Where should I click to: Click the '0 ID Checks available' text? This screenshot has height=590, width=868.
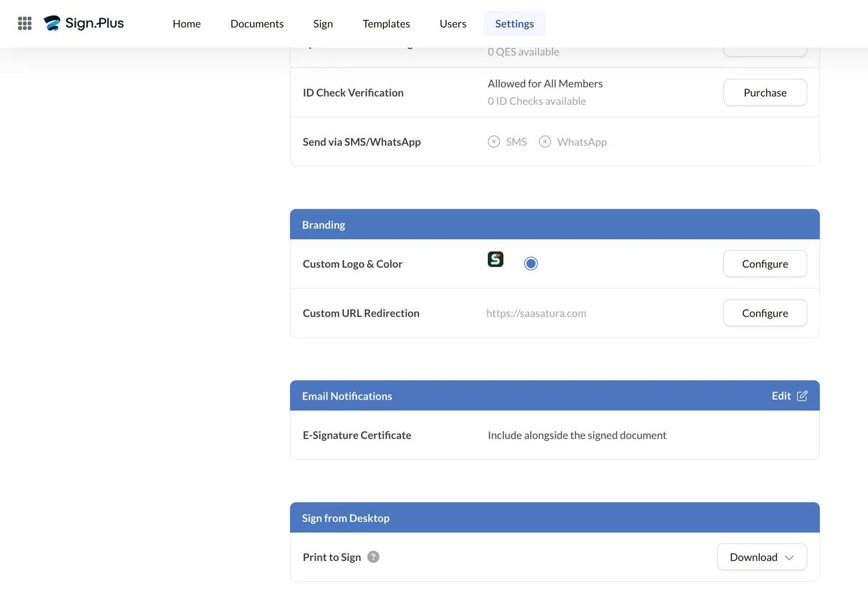[x=536, y=101]
